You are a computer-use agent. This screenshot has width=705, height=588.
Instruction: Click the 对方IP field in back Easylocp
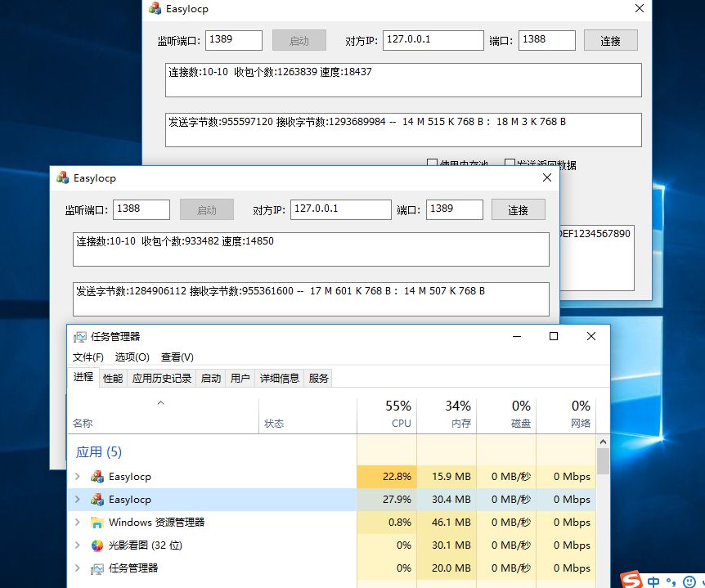(433, 40)
